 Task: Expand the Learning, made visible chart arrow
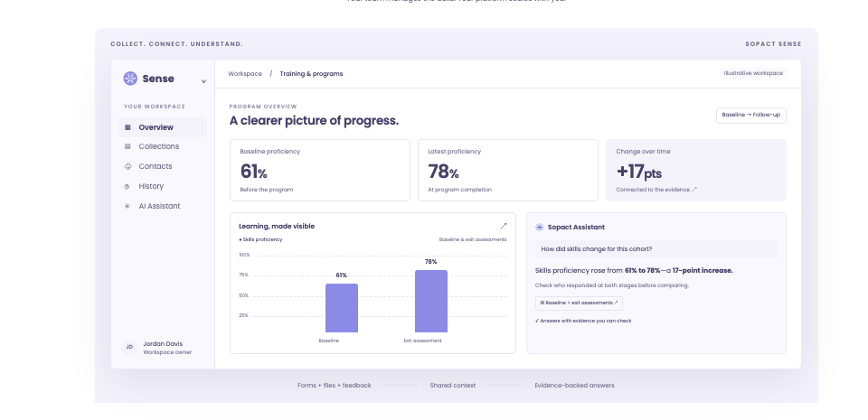click(x=504, y=226)
